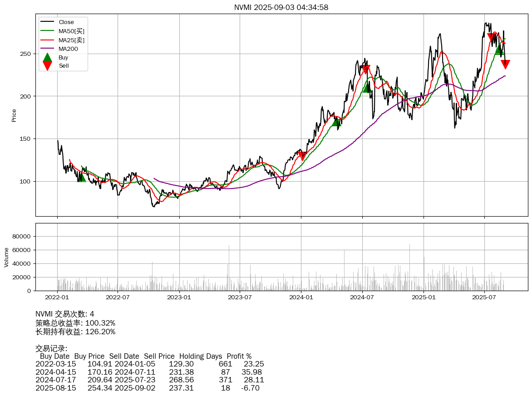This screenshot has height=396, width=532.
Task: Click the April 2024 green buy marker
Action: tap(336, 122)
